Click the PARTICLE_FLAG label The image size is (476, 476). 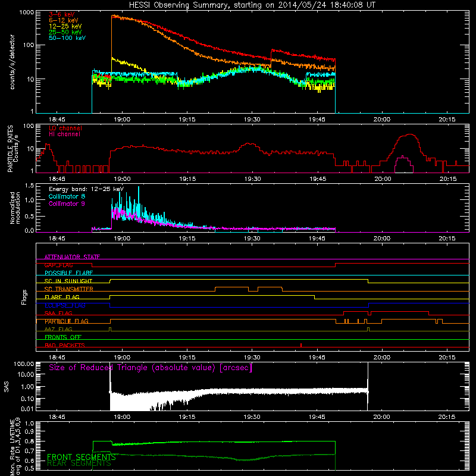pyautogui.click(x=67, y=321)
